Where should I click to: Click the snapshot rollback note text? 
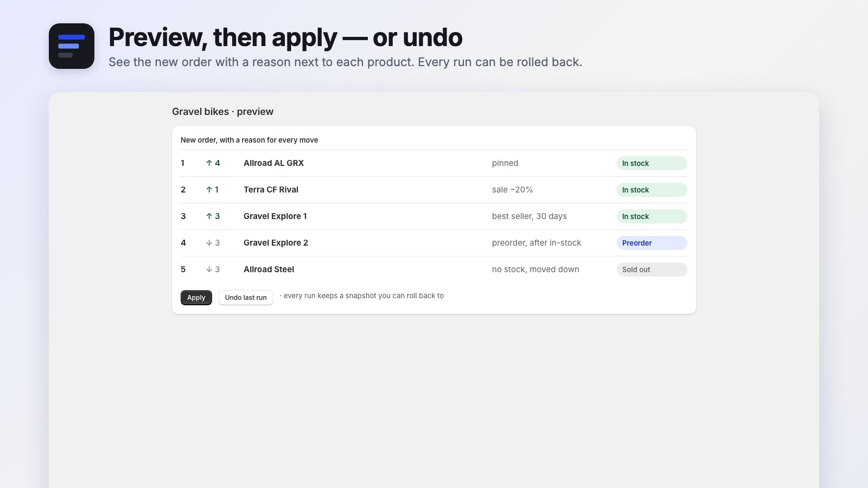pos(362,296)
